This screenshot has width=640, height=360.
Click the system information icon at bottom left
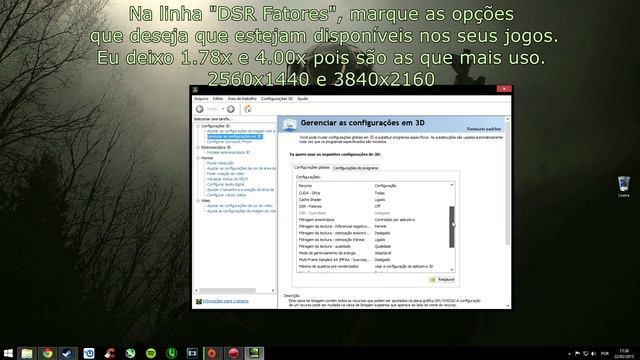point(198,301)
